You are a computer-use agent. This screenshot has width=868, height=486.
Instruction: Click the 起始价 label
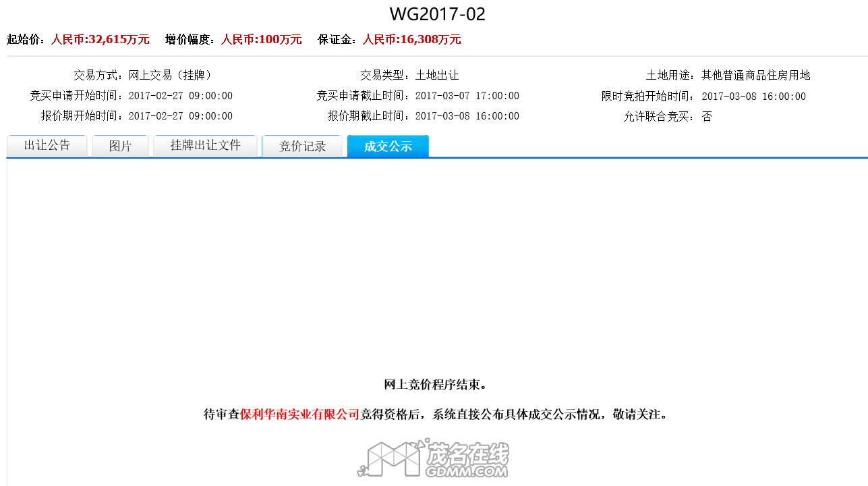[x=26, y=40]
